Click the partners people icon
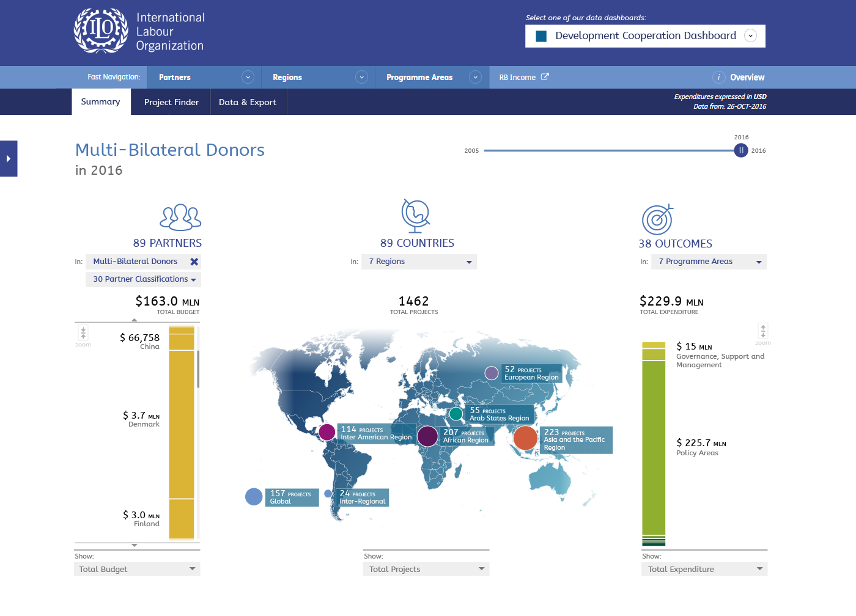The width and height of the screenshot is (856, 616). (180, 217)
